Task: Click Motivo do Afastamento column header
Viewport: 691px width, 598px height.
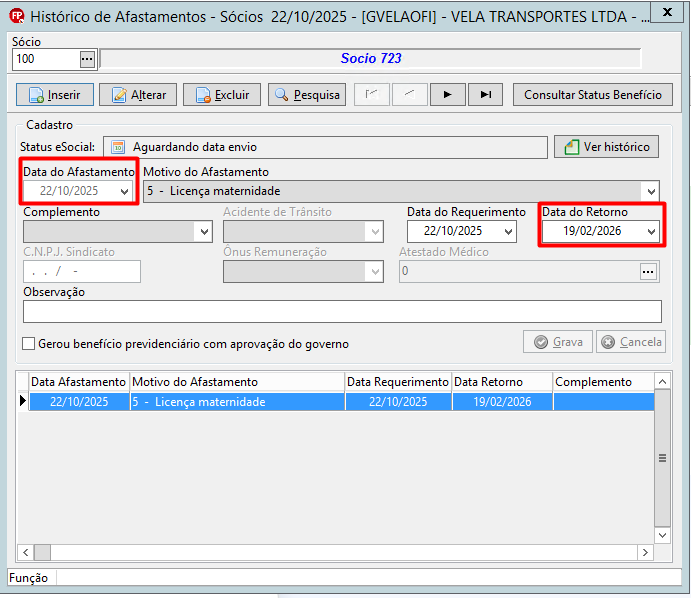Action: click(x=238, y=382)
